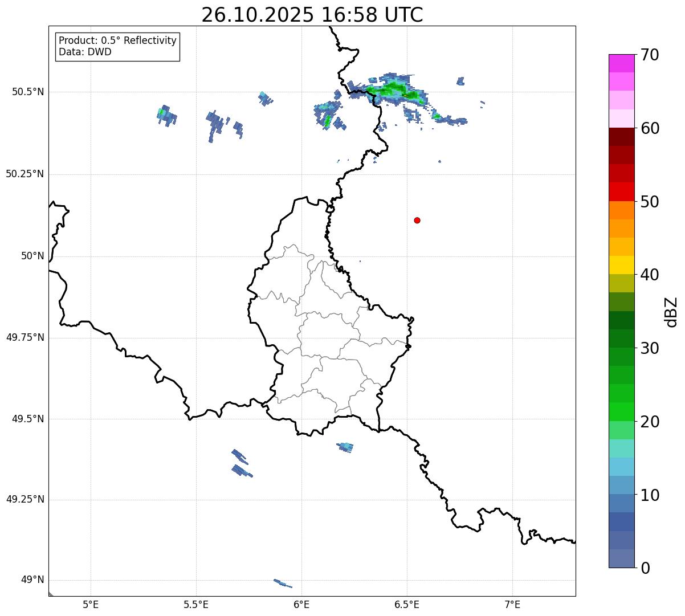Click the 'dBZ' colorbar axis label
This screenshot has height=616, width=685.
tap(671, 311)
